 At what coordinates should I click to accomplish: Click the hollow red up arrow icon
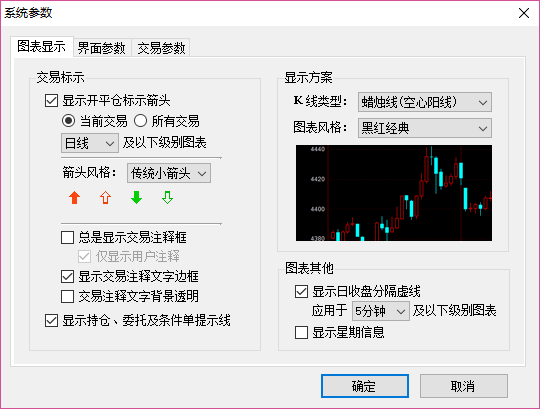(105, 198)
